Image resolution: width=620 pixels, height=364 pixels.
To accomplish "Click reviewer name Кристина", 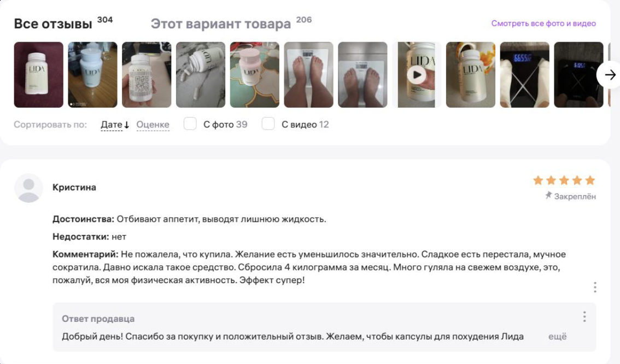I will [74, 187].
